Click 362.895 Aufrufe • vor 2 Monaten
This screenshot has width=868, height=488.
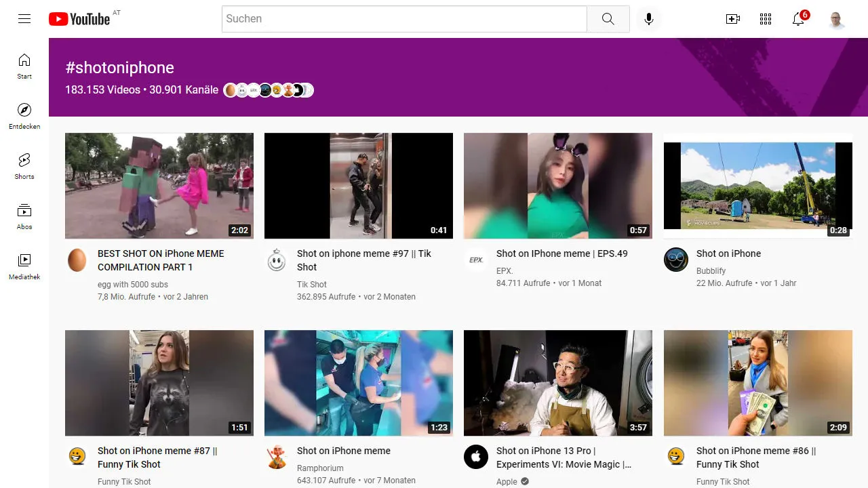coord(356,297)
